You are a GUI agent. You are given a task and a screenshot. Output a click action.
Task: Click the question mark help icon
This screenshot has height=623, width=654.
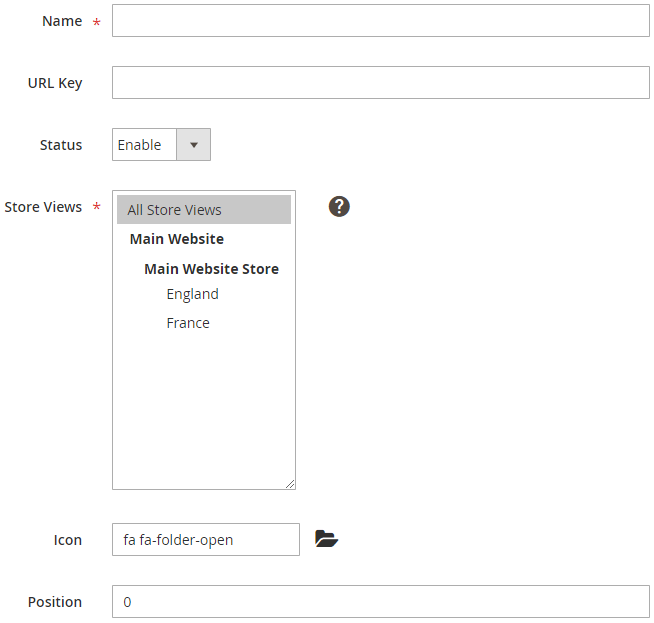[x=339, y=207]
